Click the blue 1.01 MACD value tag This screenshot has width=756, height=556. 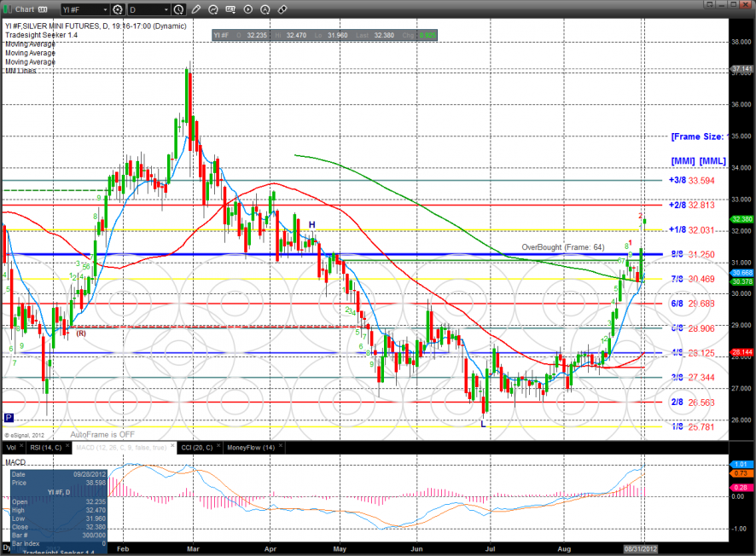[x=741, y=464]
